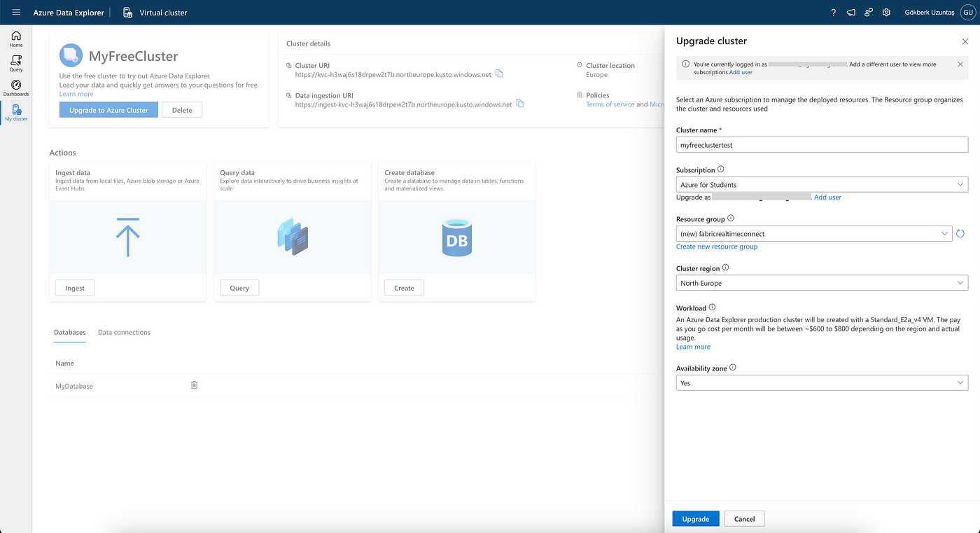The width and height of the screenshot is (980, 533).
Task: Click the Virtual cluster header icon
Action: 127,12
